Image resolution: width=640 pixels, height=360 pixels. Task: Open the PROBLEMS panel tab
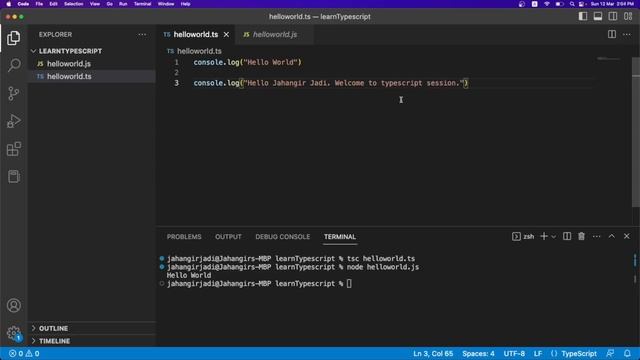click(x=184, y=237)
